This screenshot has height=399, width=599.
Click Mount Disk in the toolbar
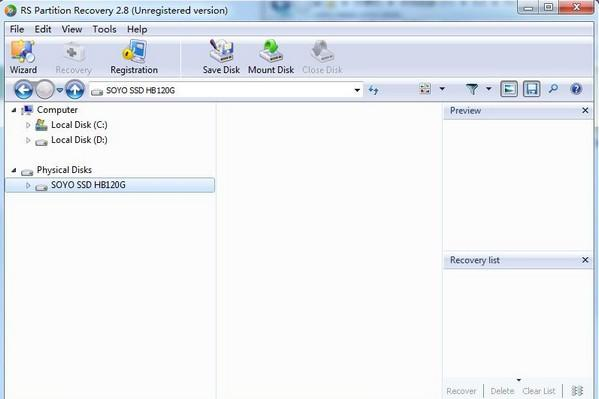pyautogui.click(x=271, y=57)
